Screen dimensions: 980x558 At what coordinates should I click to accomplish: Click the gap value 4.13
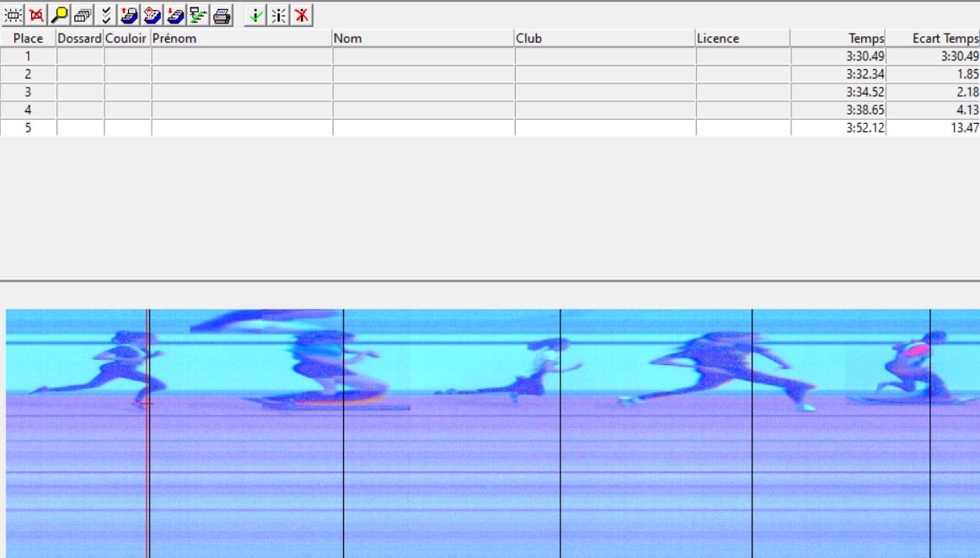(x=967, y=110)
